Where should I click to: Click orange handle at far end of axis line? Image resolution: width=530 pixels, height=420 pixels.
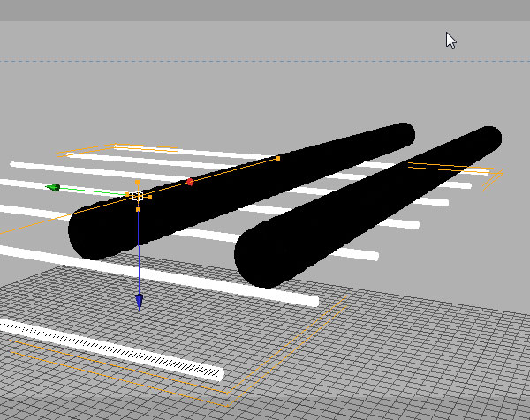(278, 158)
